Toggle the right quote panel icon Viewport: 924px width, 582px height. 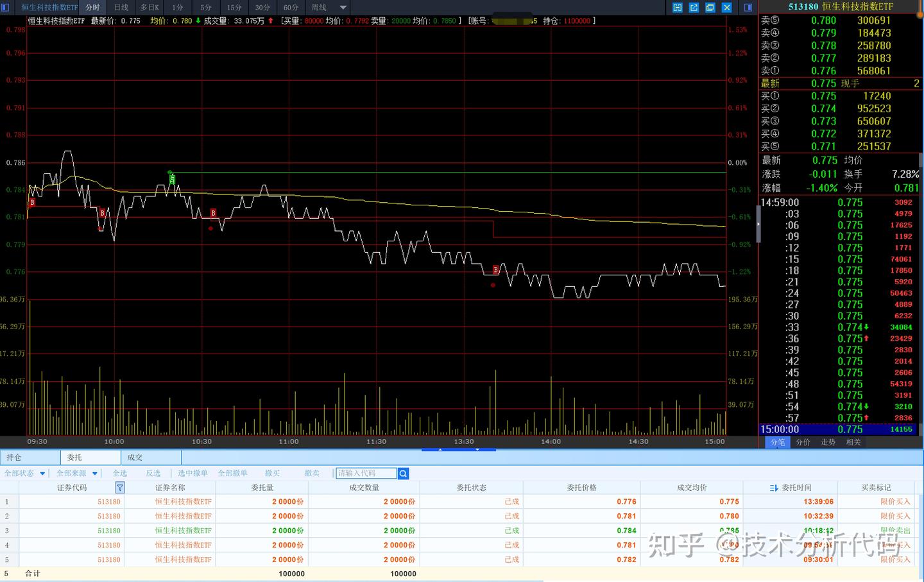pyautogui.click(x=748, y=8)
